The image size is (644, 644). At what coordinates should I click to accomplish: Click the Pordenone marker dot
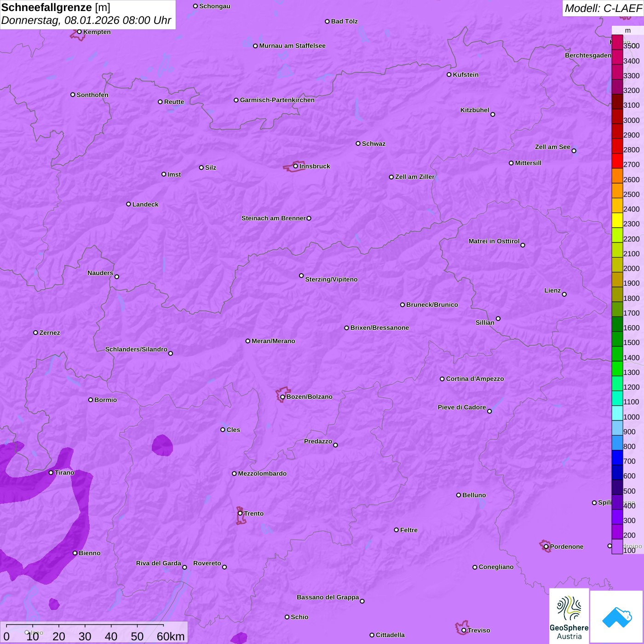546,546
